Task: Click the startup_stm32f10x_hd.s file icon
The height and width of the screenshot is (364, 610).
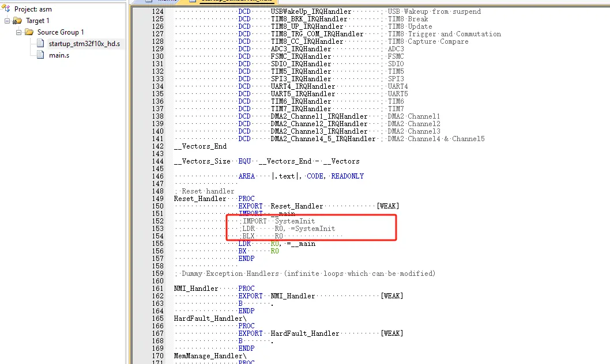Action: pyautogui.click(x=40, y=44)
